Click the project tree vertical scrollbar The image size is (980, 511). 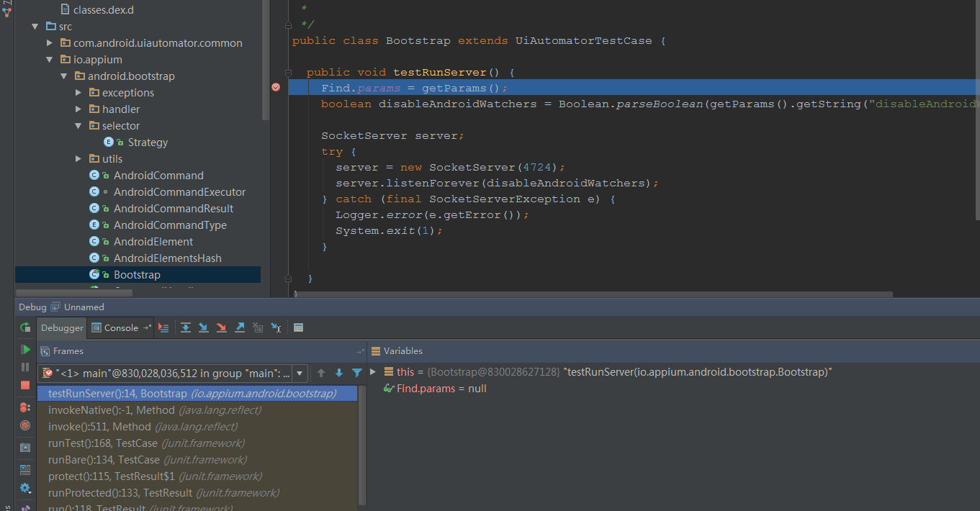[x=265, y=59]
